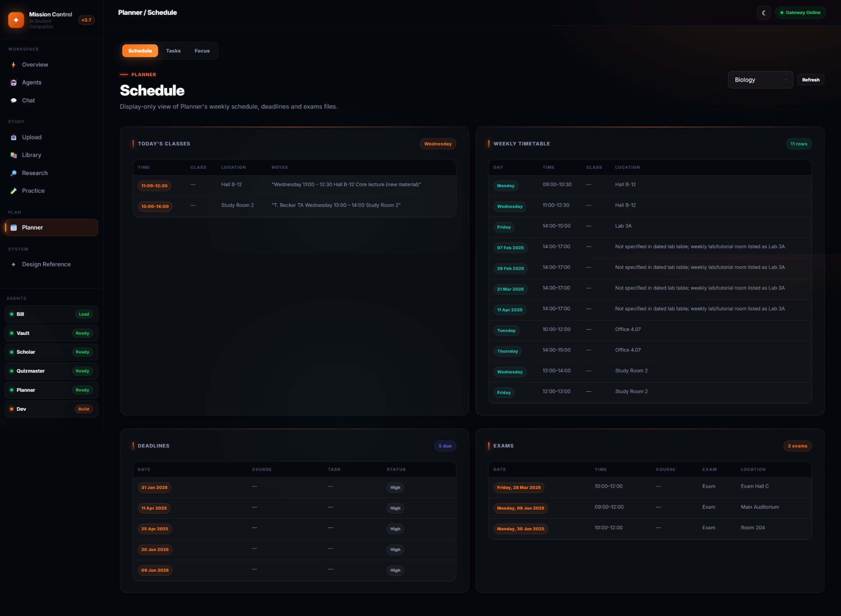The image size is (841, 616).
Task: Click the Lab 3A location cell
Action: 623,226
